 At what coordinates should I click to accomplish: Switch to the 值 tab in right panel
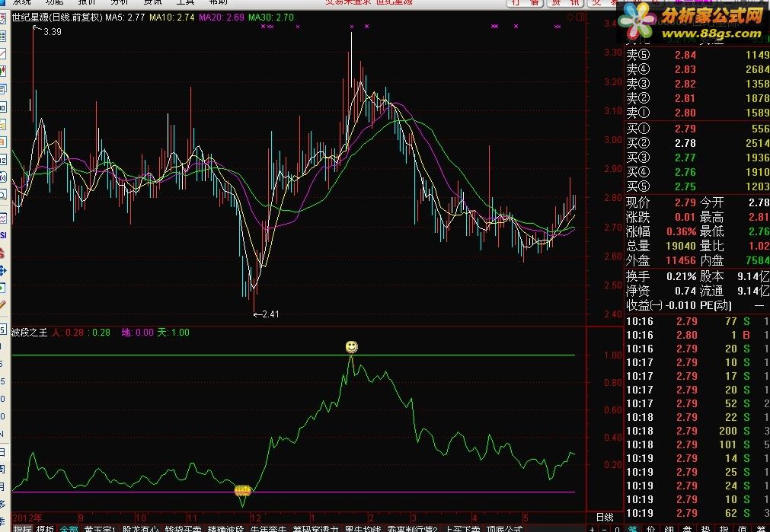(742, 529)
